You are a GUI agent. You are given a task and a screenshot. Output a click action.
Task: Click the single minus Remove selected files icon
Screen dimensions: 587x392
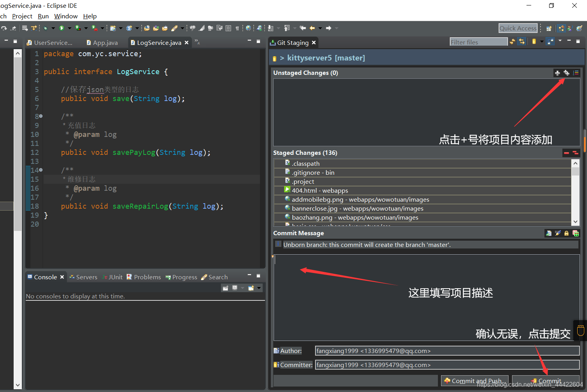[x=566, y=153]
